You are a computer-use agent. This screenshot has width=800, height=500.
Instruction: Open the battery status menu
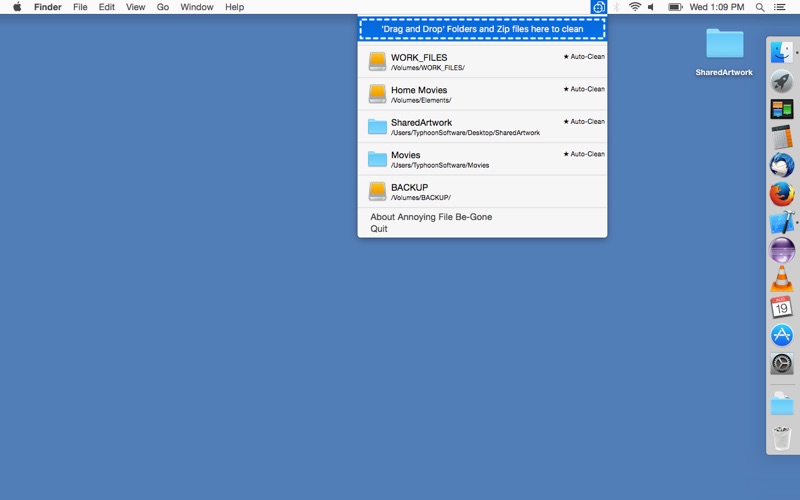675,7
